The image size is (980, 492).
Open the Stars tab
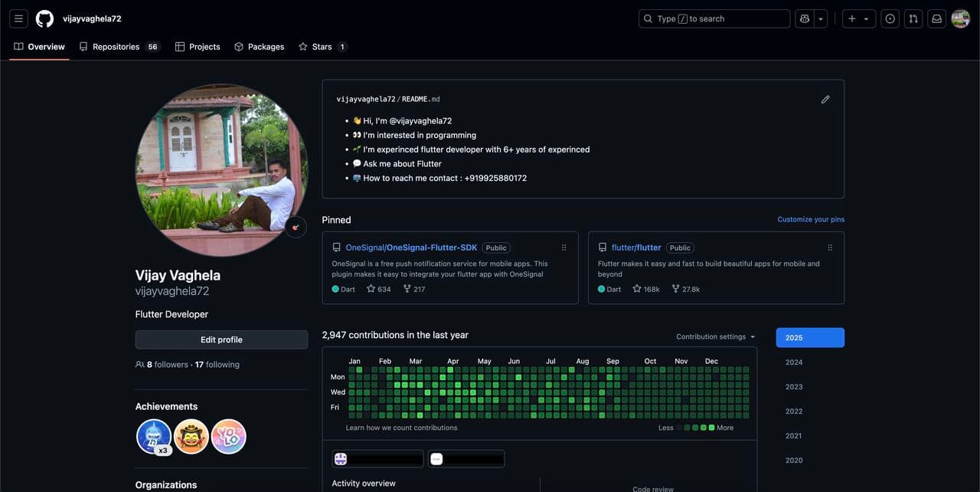[x=322, y=47]
